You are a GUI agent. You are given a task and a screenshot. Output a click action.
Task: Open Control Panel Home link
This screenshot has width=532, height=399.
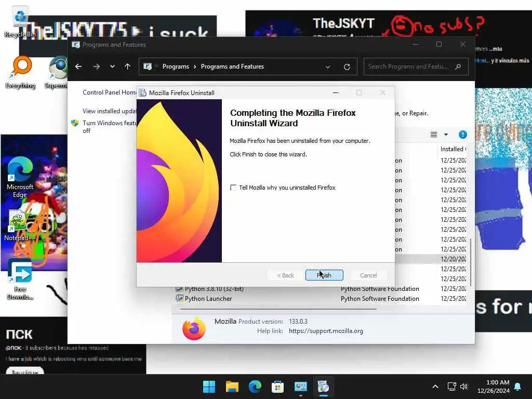pyautogui.click(x=109, y=92)
